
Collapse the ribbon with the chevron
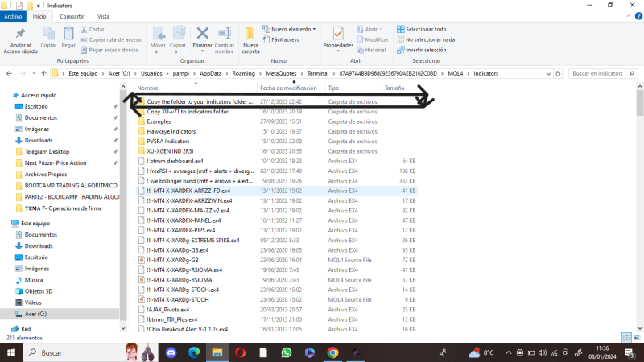pyautogui.click(x=628, y=16)
